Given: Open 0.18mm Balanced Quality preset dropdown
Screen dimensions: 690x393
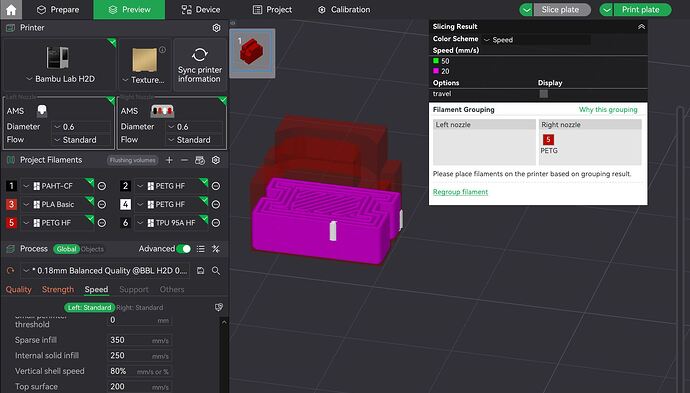Looking at the screenshot, I should pyautogui.click(x=105, y=271).
